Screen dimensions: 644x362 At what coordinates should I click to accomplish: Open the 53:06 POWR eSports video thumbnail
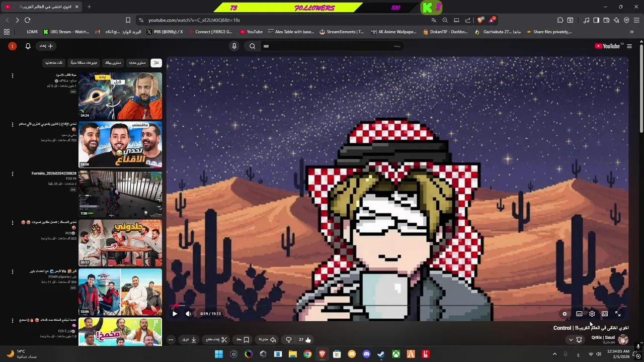click(120, 292)
